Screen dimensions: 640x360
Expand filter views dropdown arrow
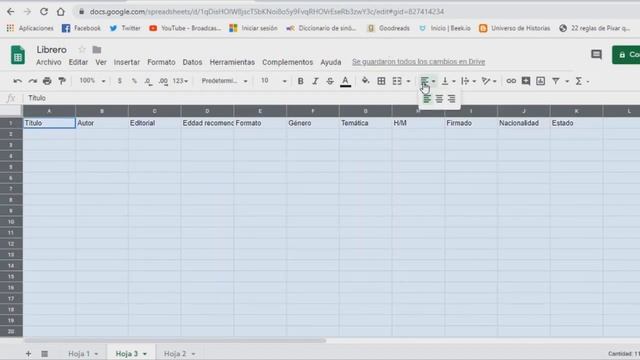coord(567,81)
